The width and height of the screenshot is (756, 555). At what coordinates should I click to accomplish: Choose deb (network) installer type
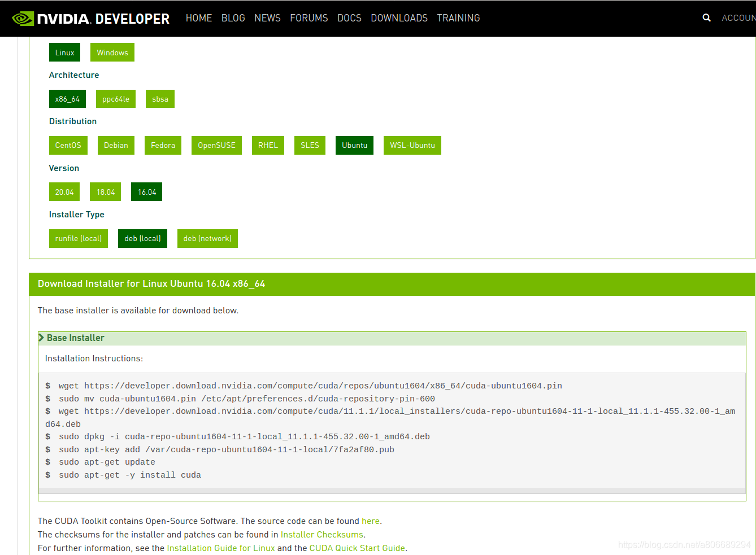point(207,238)
